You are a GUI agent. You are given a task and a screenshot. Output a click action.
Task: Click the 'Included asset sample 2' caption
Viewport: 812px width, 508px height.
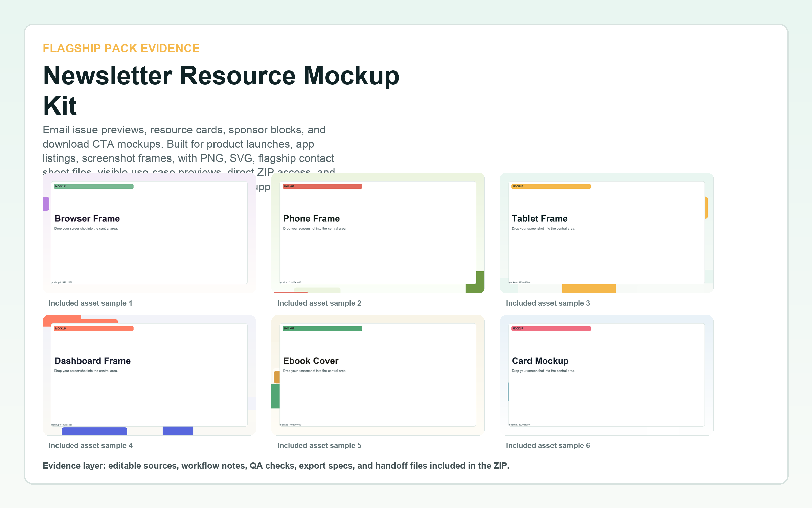coord(319,303)
